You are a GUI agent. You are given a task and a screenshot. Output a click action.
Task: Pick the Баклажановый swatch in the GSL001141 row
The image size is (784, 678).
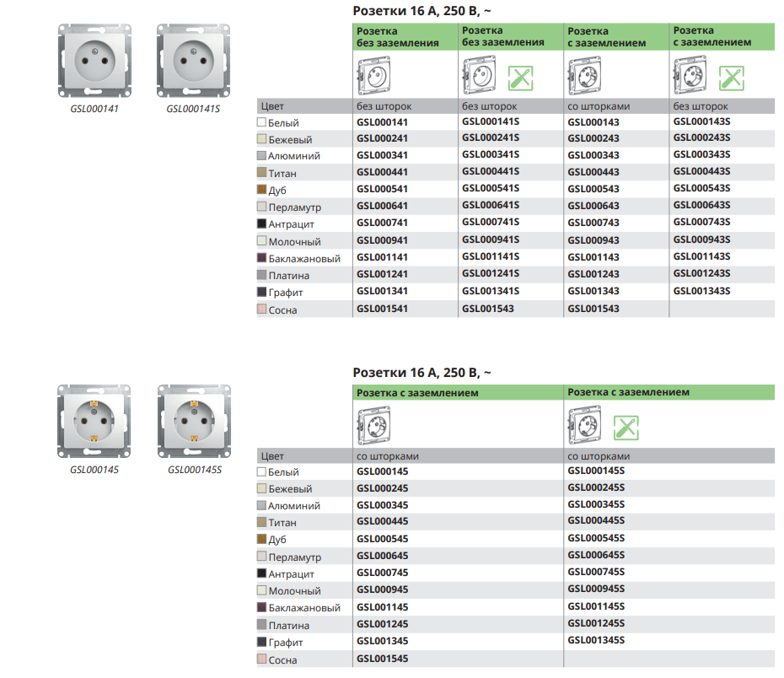261,257
